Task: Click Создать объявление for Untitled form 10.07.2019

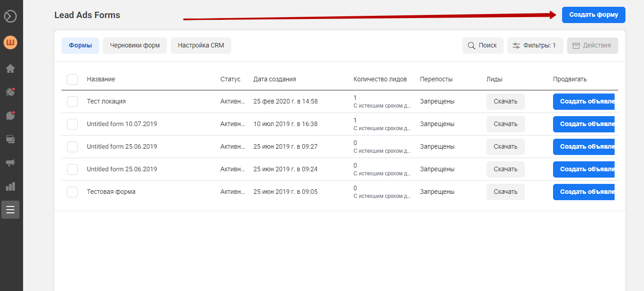Action: [584, 124]
